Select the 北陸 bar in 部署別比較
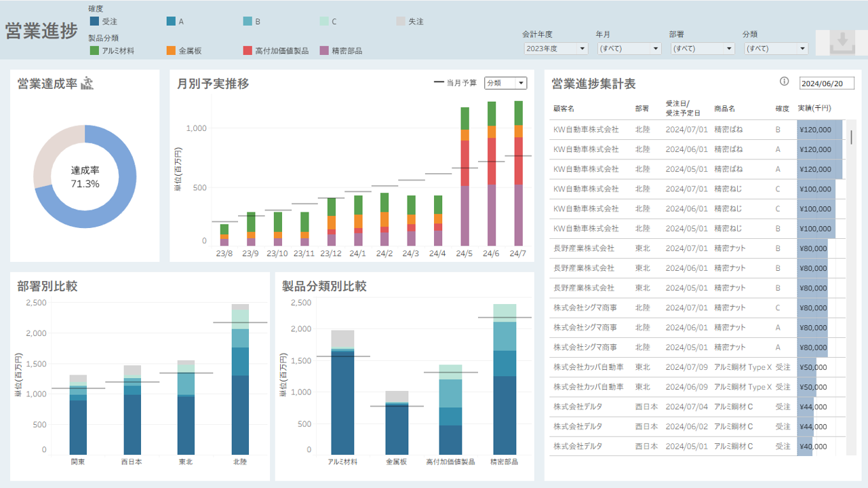868x488 pixels. [x=241, y=379]
